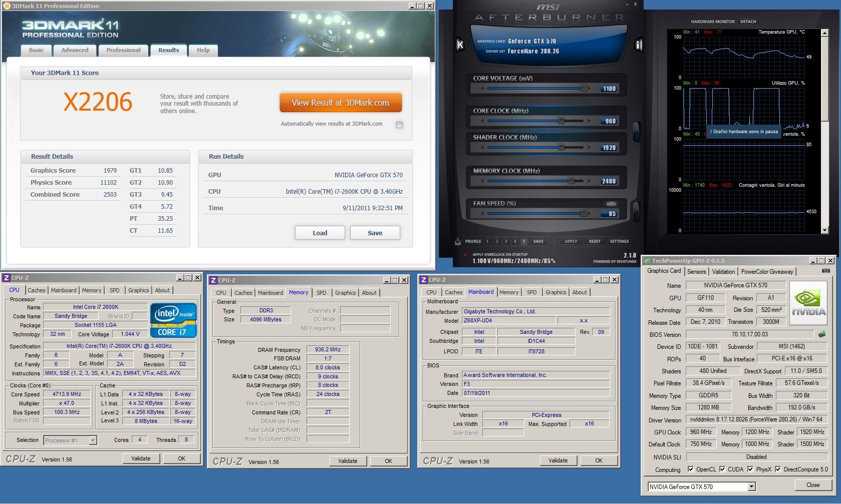The image size is (841, 504).
Task: Click APPLY in MSI Afterburner
Action: coord(571,241)
